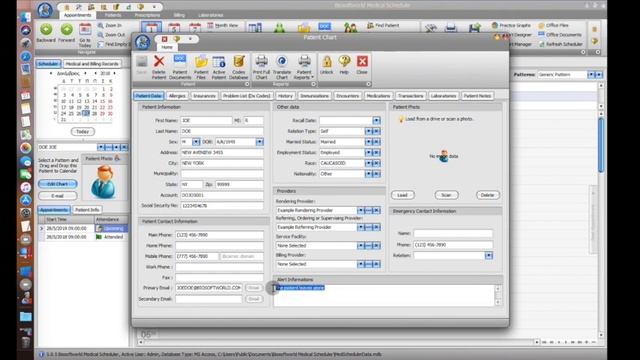Click the blue DOC icon in main ribbon

324,27
